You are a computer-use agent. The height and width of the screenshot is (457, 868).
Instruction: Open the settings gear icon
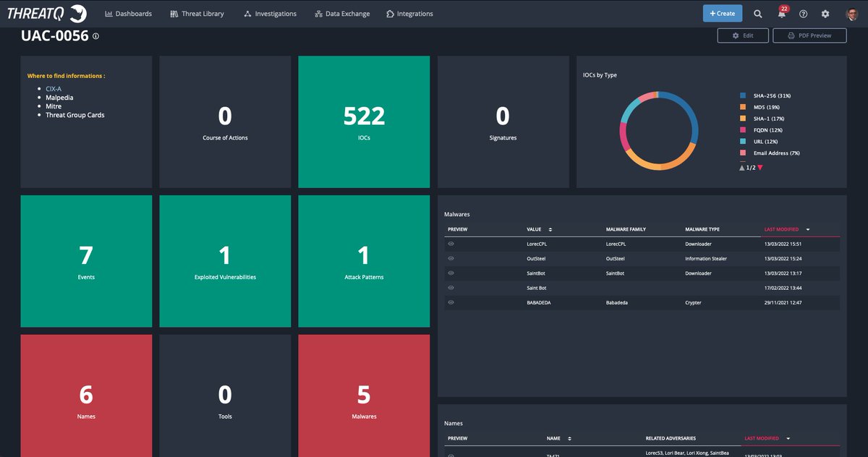(825, 14)
